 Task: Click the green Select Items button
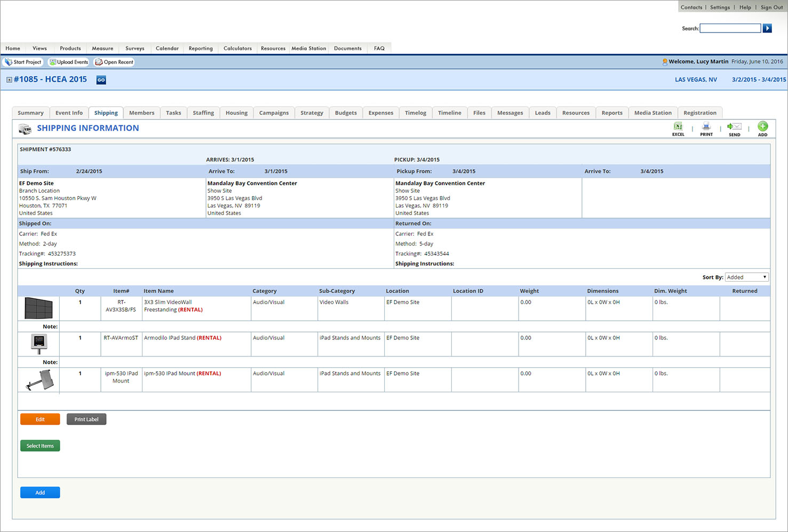[x=40, y=446]
